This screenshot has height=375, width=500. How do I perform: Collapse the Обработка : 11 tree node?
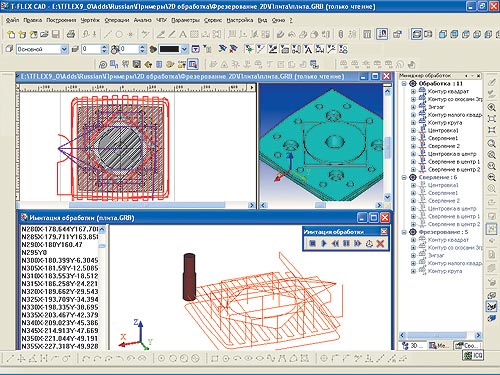tap(404, 84)
